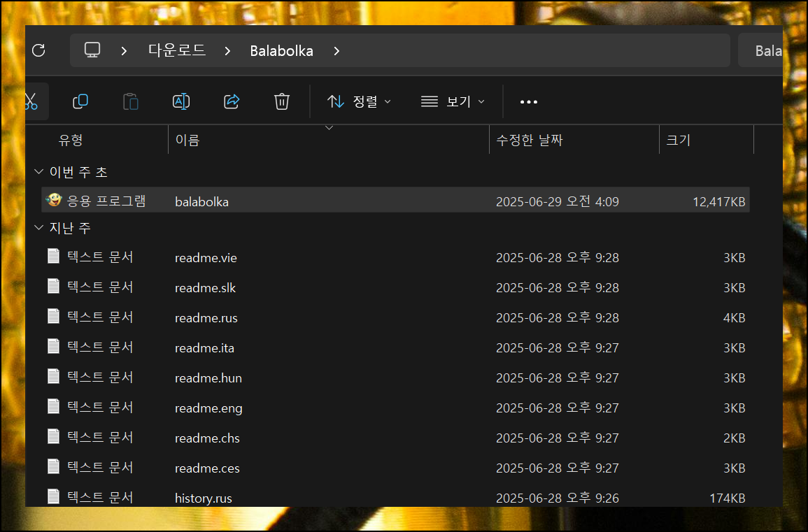Click the document icon beside readme.hun

(54, 377)
